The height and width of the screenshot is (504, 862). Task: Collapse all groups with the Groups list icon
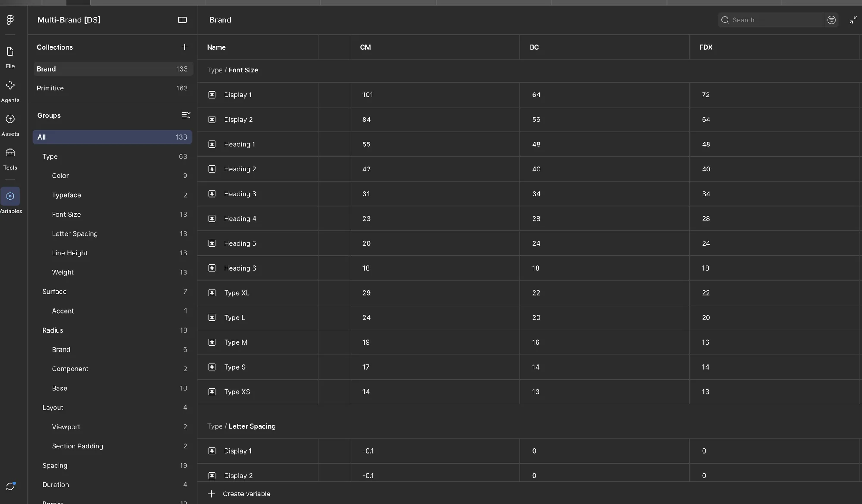click(x=186, y=115)
